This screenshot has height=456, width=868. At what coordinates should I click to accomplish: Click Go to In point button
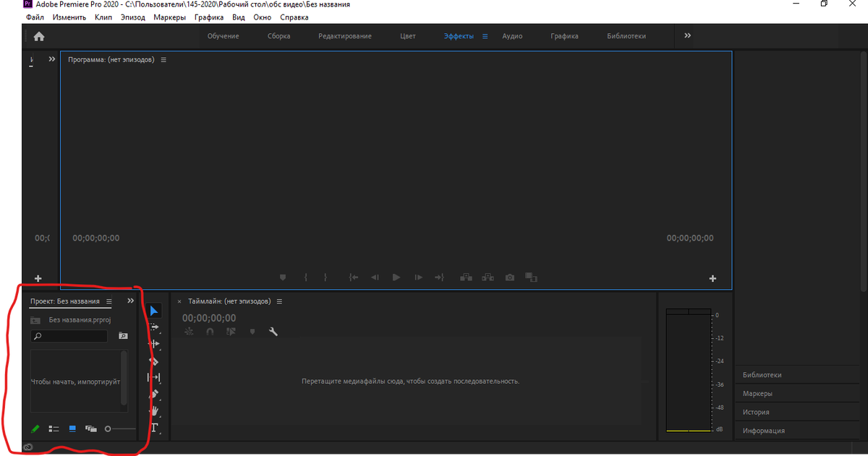(x=354, y=278)
